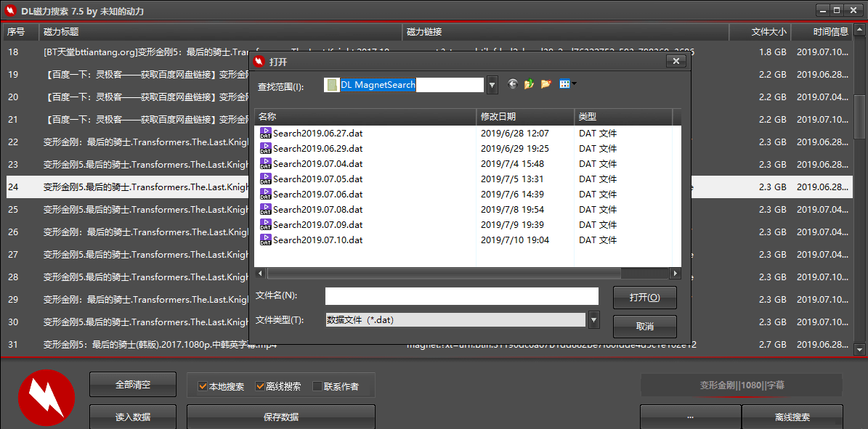Click the horizontal scrollbar right arrow
Screen dimensions: 868x429
675,274
